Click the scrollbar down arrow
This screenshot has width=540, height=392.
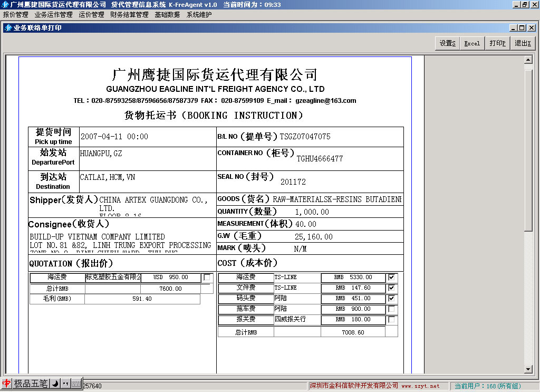click(528, 369)
